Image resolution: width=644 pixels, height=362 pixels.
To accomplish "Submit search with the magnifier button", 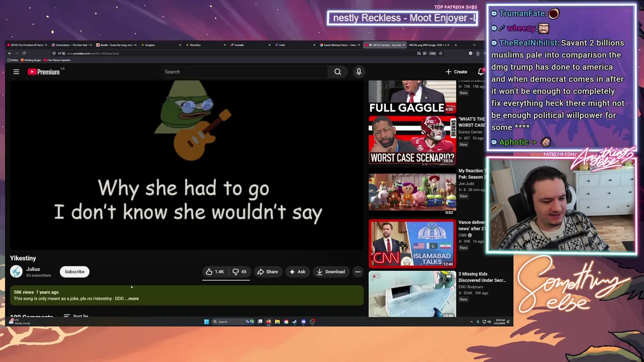I will click(x=338, y=72).
